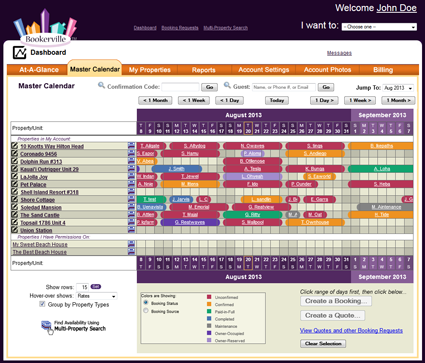Click the Set button for Show rows
The width and height of the screenshot is (425, 363).
[96, 287]
